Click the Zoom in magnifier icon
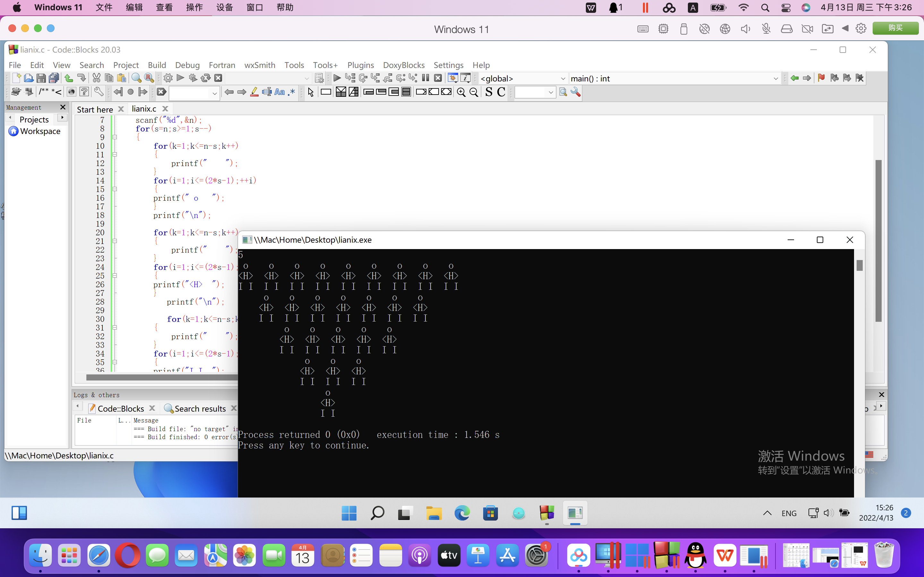This screenshot has height=577, width=924. coord(461,92)
